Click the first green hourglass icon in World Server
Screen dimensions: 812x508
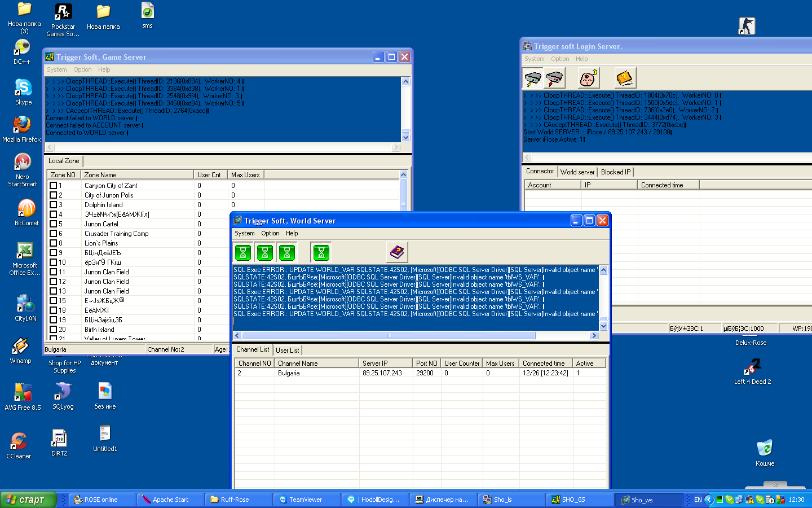pyautogui.click(x=243, y=252)
